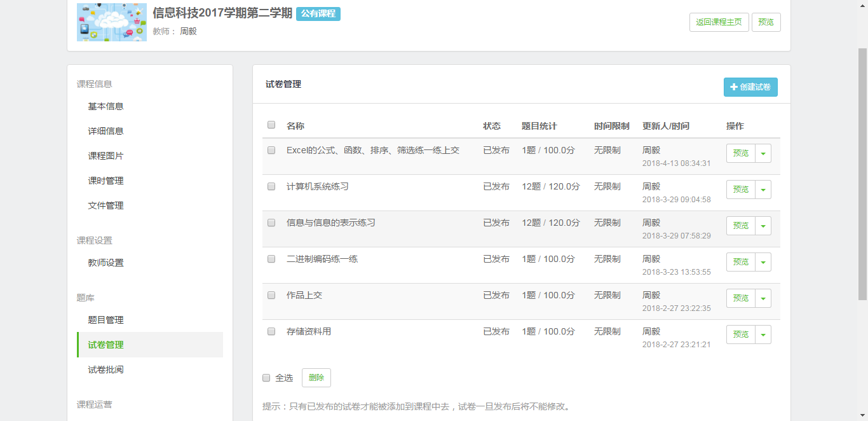Viewport: 868px width, 421px height.
Task: Select 教师设置 in sidebar
Action: tap(105, 263)
